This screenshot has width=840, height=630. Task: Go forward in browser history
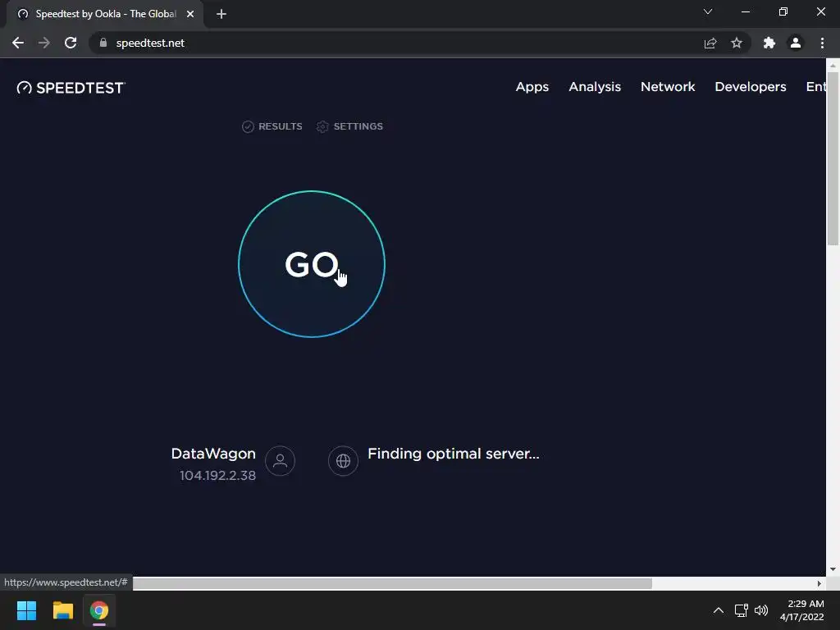(x=44, y=43)
